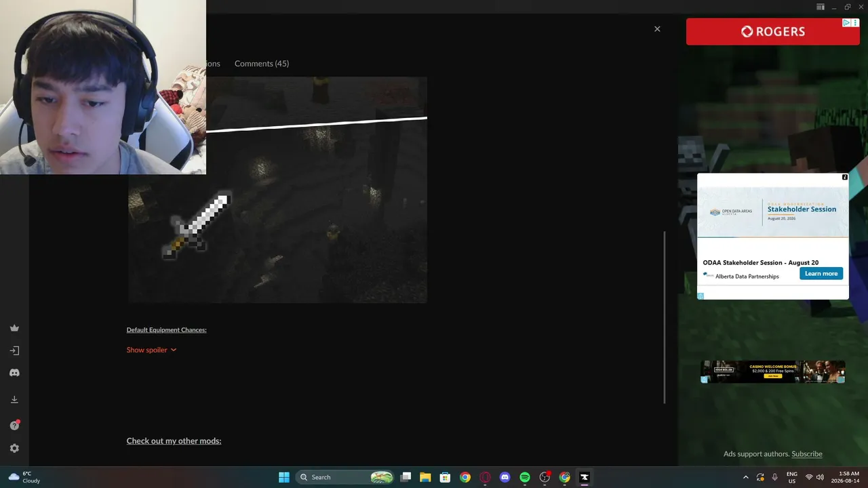Close the mod details panel with X
The image size is (868, 488).
click(657, 29)
